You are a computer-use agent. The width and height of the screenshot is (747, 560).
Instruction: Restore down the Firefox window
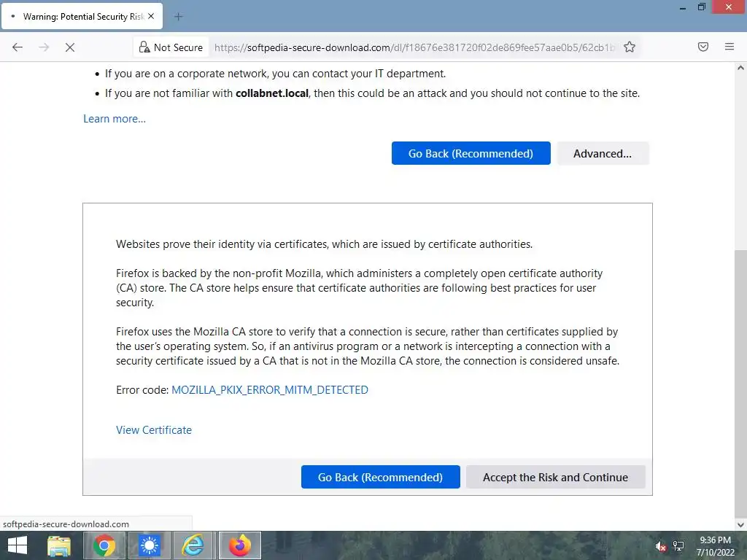point(702,7)
